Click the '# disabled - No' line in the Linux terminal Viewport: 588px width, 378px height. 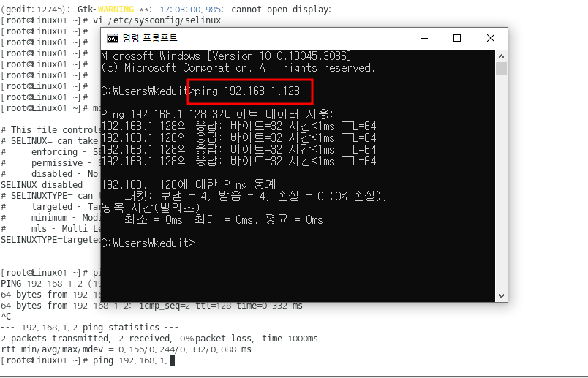tap(50, 174)
